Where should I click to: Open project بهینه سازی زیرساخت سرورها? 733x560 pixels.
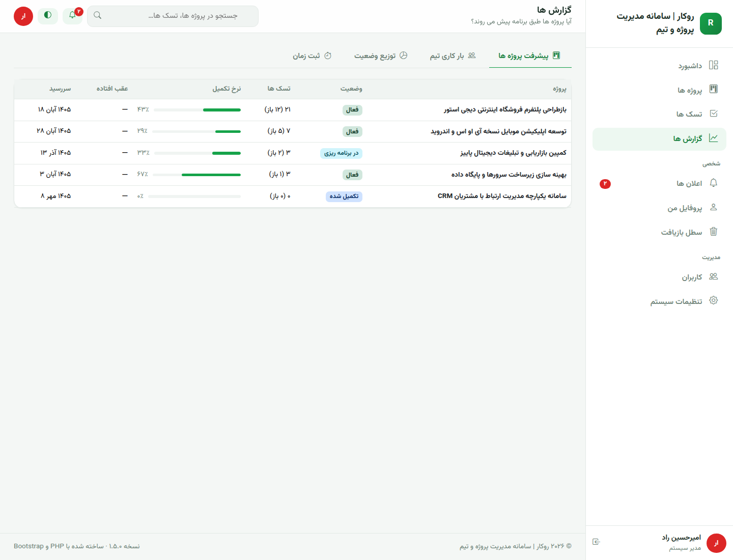509,175
